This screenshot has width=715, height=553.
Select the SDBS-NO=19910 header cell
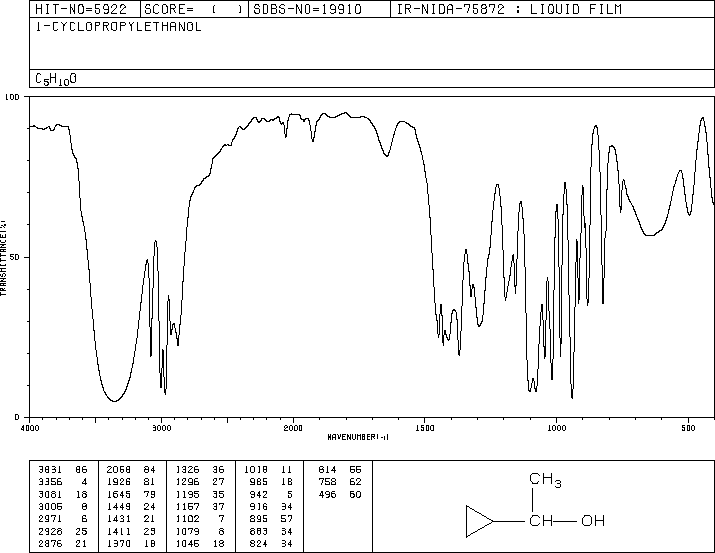(x=320, y=9)
